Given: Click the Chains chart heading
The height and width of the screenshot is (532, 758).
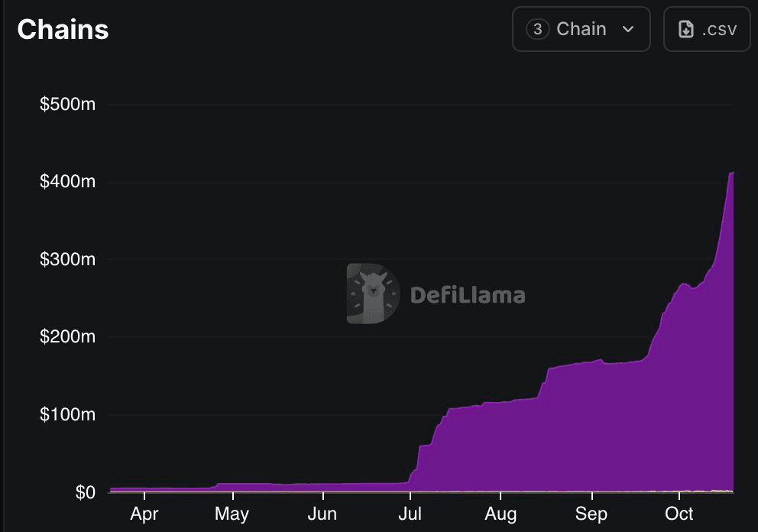Looking at the screenshot, I should pyautogui.click(x=63, y=30).
